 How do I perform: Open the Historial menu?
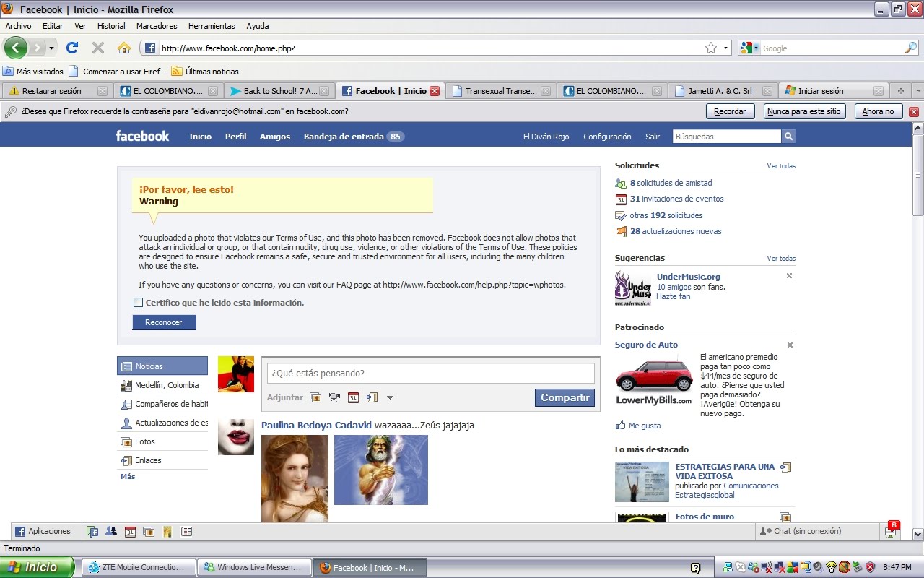[111, 26]
